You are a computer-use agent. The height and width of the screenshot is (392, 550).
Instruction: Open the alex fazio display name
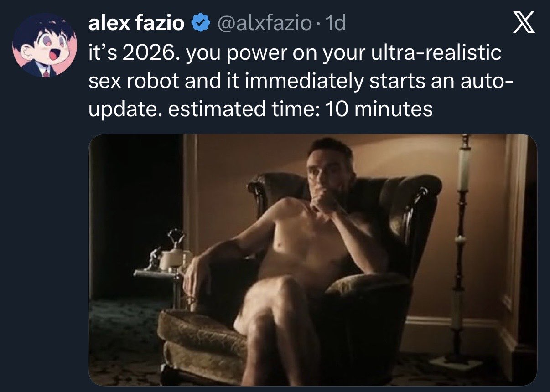[136, 24]
